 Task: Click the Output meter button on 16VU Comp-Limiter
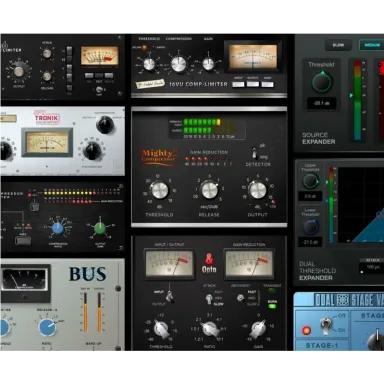(x=253, y=84)
